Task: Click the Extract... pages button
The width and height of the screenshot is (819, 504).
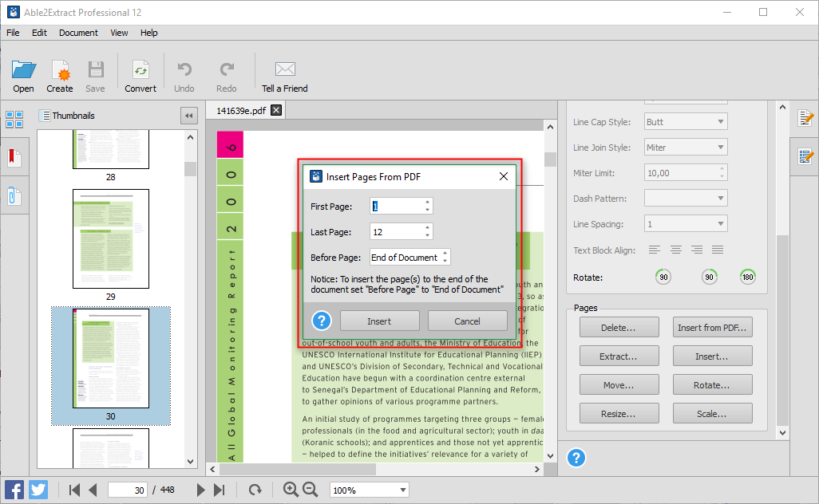Action: coord(619,356)
